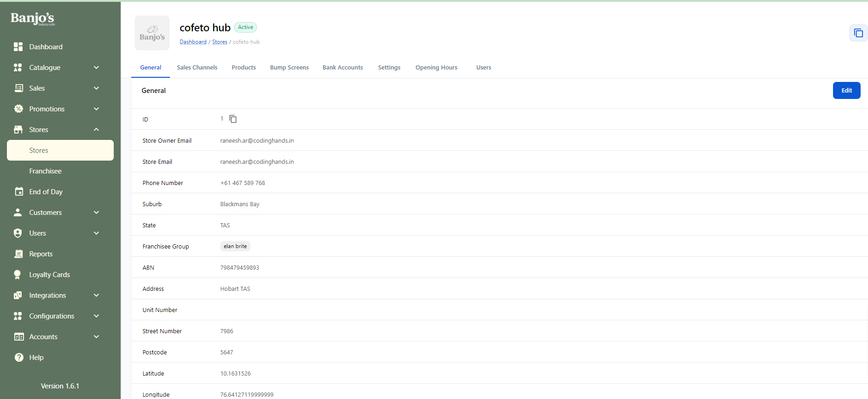Expand the Sales section chevron
Screen dimensions: 868x399
[96, 88]
